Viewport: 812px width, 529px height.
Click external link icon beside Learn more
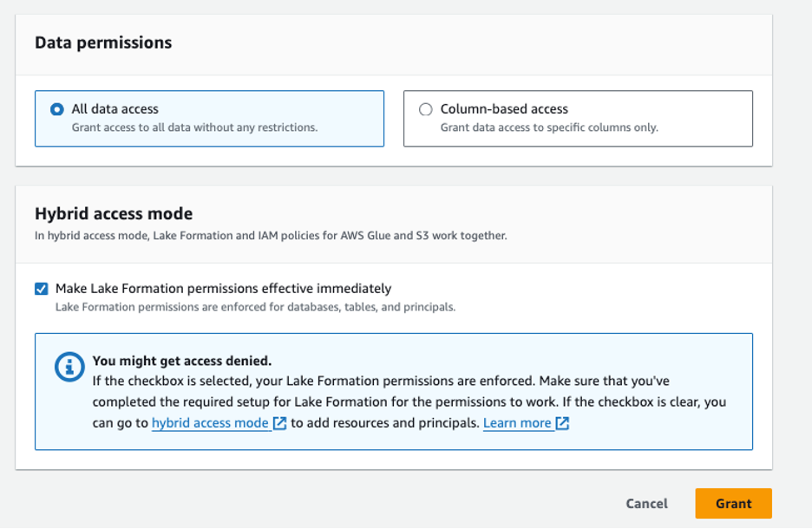coord(562,423)
